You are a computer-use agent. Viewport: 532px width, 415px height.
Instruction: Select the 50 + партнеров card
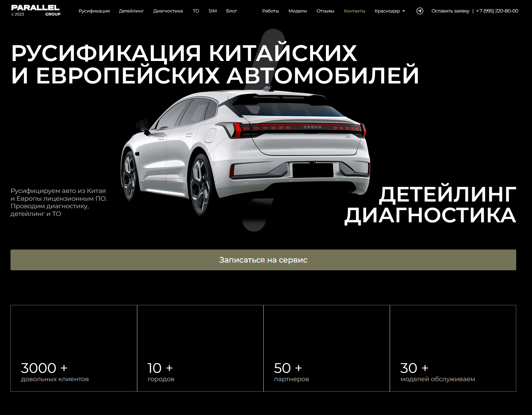click(x=326, y=348)
